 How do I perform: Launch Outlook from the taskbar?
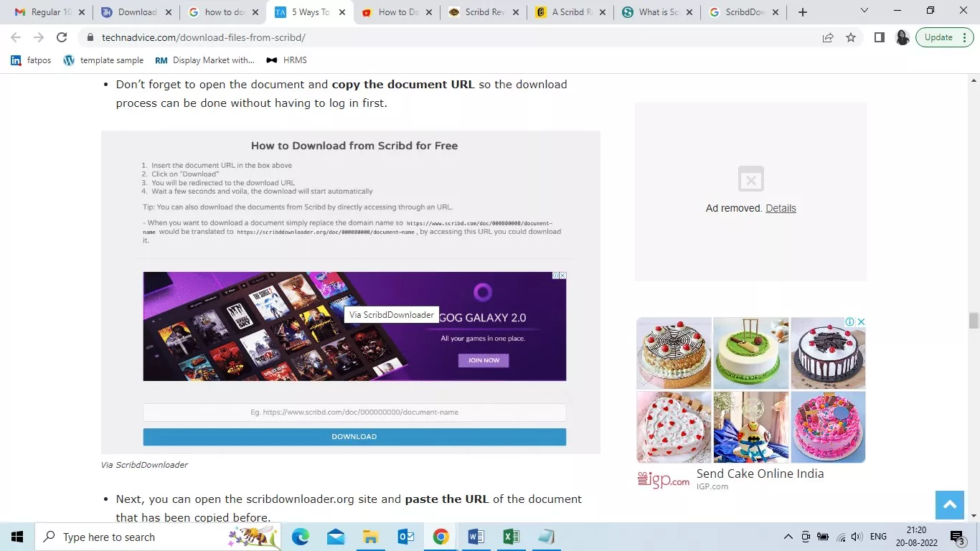pos(405,537)
